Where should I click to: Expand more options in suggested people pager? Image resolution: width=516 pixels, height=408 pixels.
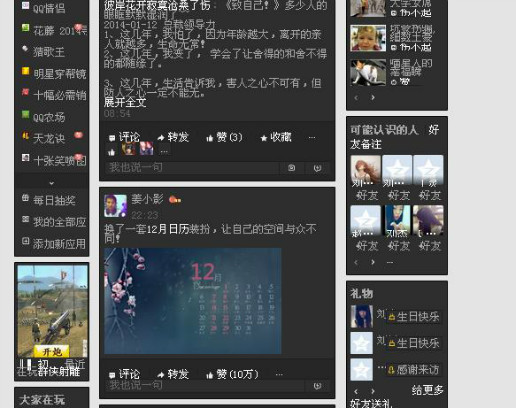pyautogui.click(x=390, y=262)
